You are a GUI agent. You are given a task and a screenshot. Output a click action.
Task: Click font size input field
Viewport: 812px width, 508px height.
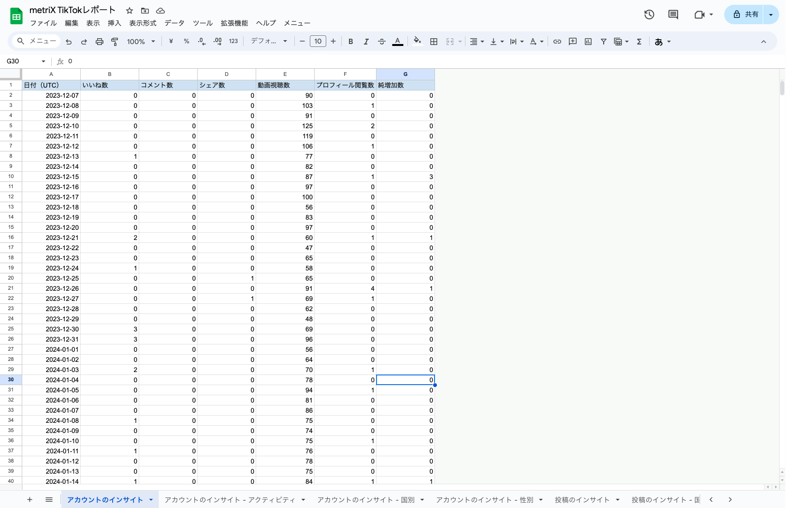(x=318, y=42)
